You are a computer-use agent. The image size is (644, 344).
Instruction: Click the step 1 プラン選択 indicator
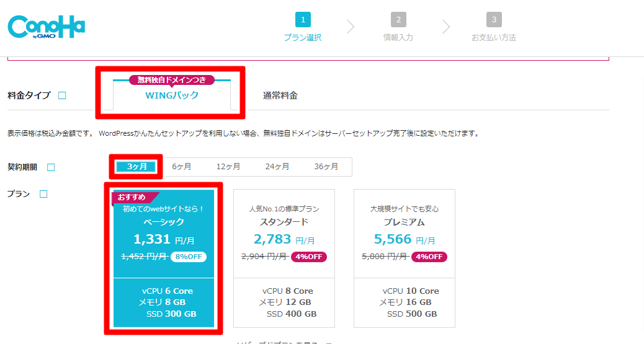coord(303,27)
